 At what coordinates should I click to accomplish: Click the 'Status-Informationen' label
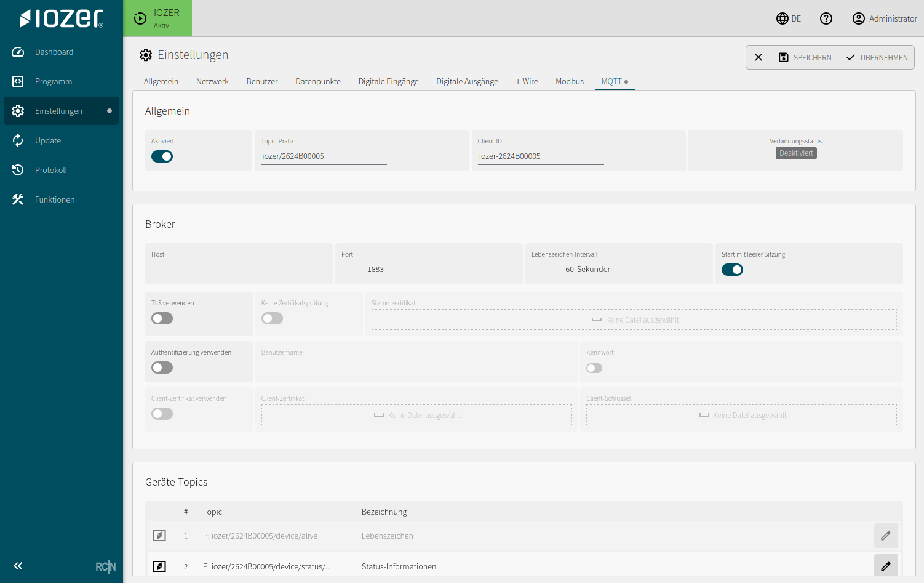tap(399, 566)
